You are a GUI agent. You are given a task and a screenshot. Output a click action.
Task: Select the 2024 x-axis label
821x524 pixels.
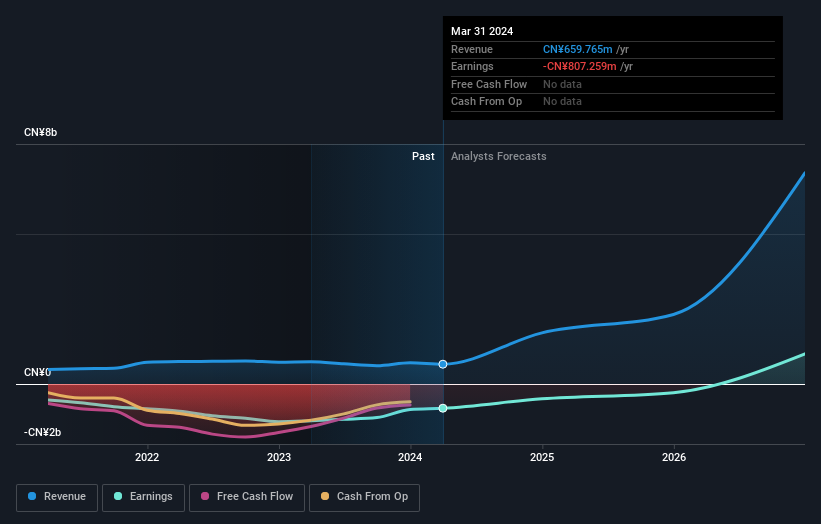(x=410, y=457)
